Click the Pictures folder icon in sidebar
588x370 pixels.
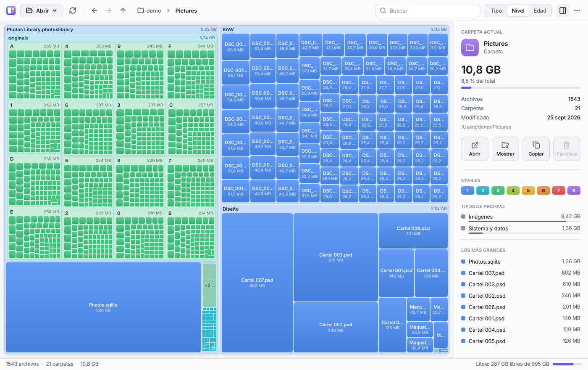[x=470, y=48]
